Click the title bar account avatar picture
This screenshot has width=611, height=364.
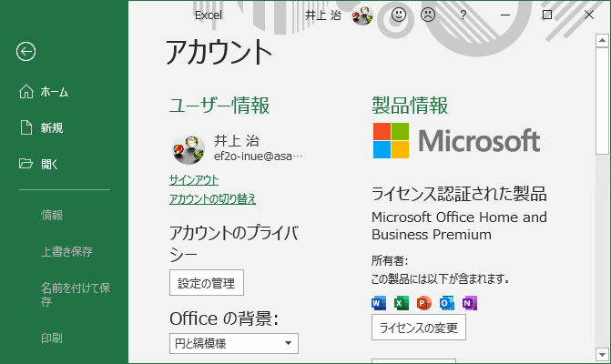(362, 15)
